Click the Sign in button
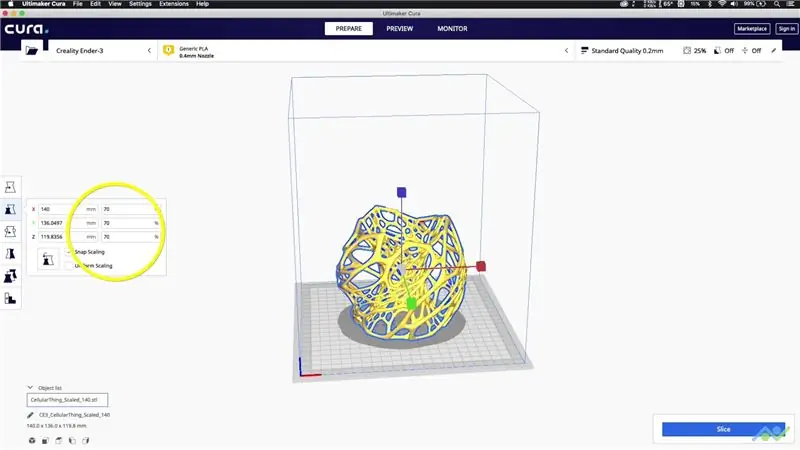 [x=786, y=29]
